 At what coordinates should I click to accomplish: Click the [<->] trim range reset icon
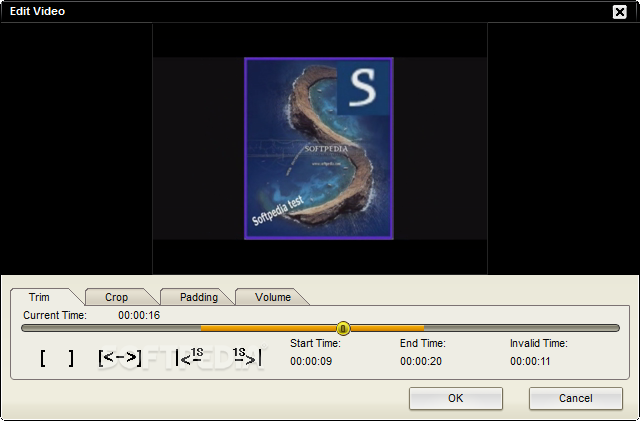120,358
